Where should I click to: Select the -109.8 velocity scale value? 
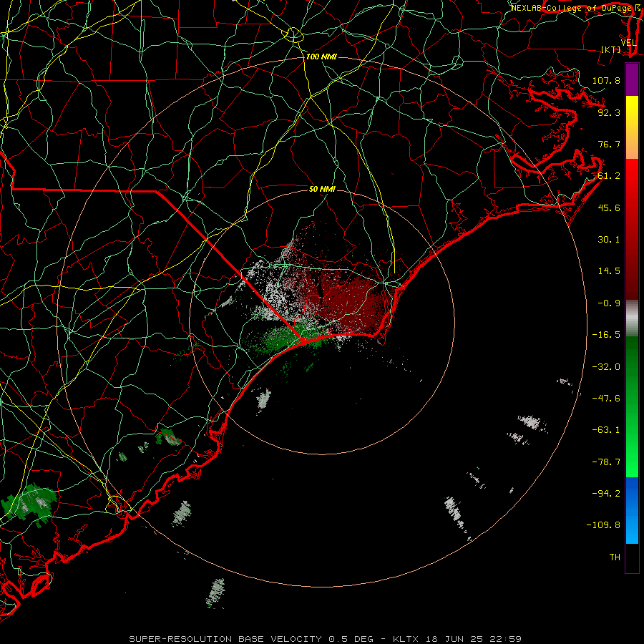603,525
